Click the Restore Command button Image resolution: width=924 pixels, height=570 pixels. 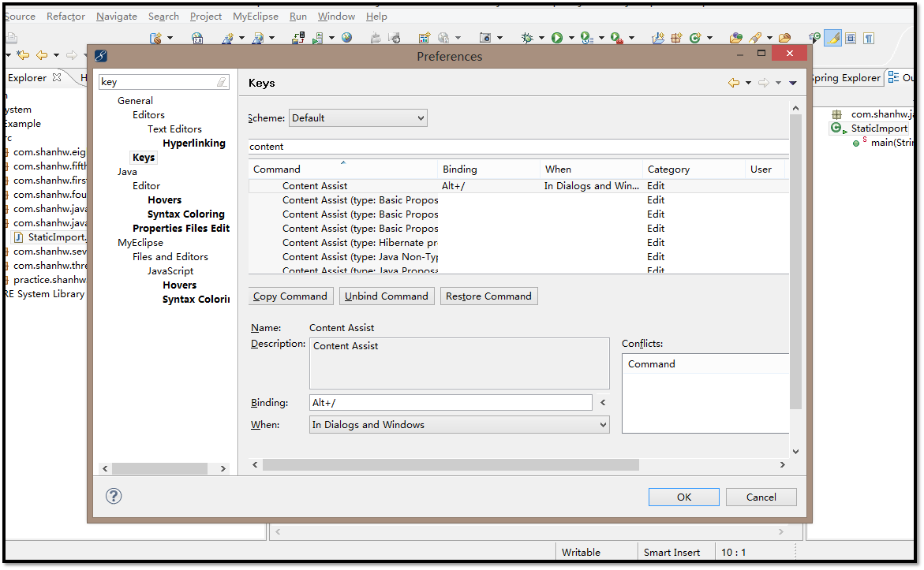click(488, 296)
